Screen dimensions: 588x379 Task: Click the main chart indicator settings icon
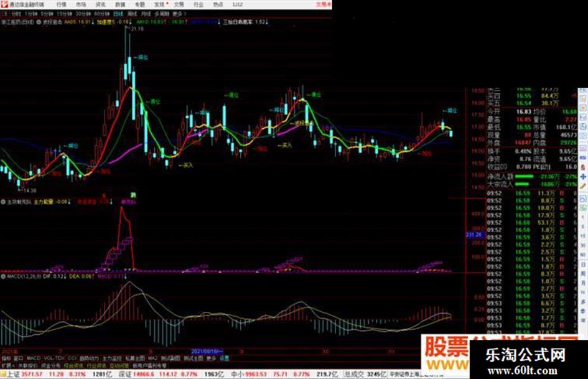(x=39, y=22)
